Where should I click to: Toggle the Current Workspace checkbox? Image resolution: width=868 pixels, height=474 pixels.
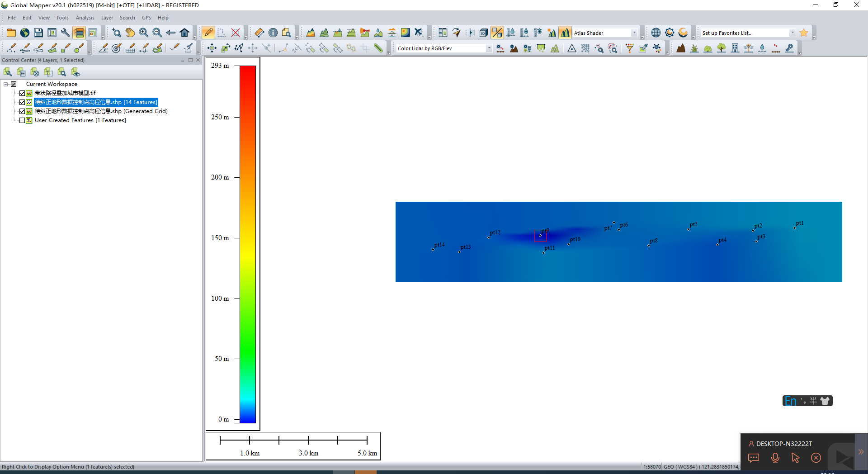click(14, 84)
